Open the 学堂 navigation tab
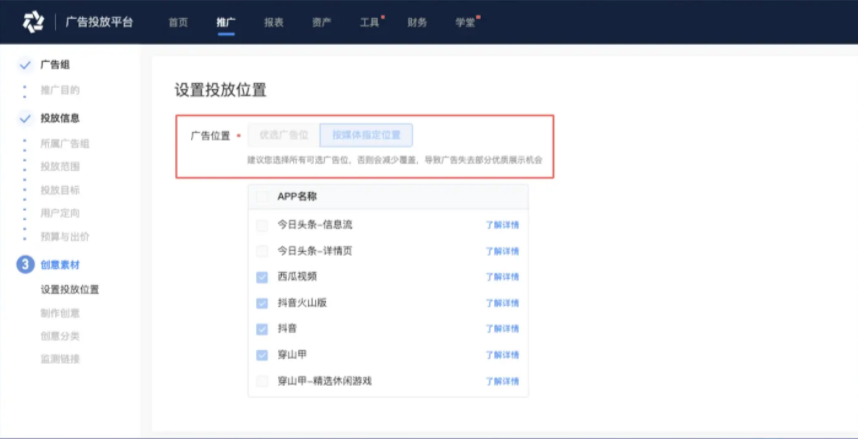Image resolution: width=858 pixels, height=439 pixels. pyautogui.click(x=465, y=22)
